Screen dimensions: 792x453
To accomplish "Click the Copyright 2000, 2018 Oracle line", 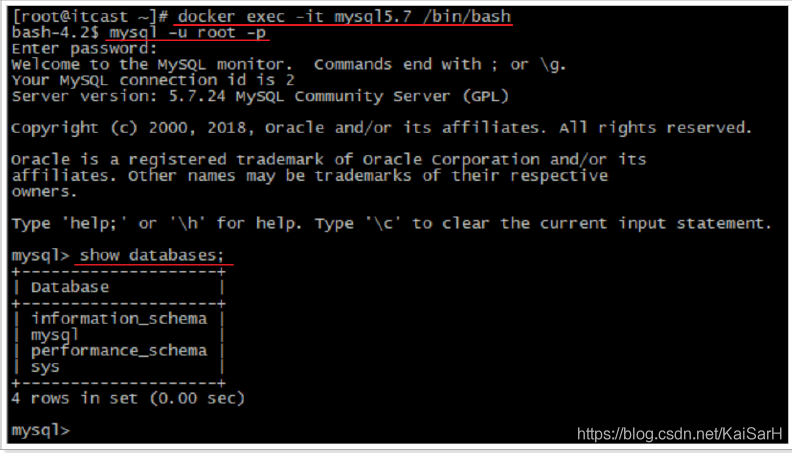I will [380, 128].
